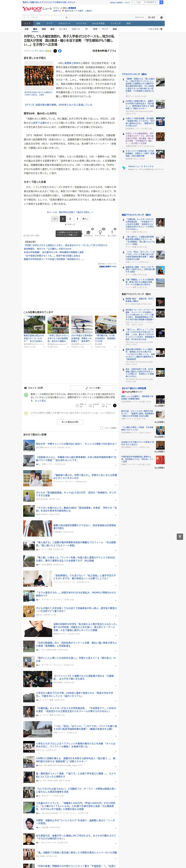
Task: Toggle the コメント非表示 checkbox
Action: [102, 428]
